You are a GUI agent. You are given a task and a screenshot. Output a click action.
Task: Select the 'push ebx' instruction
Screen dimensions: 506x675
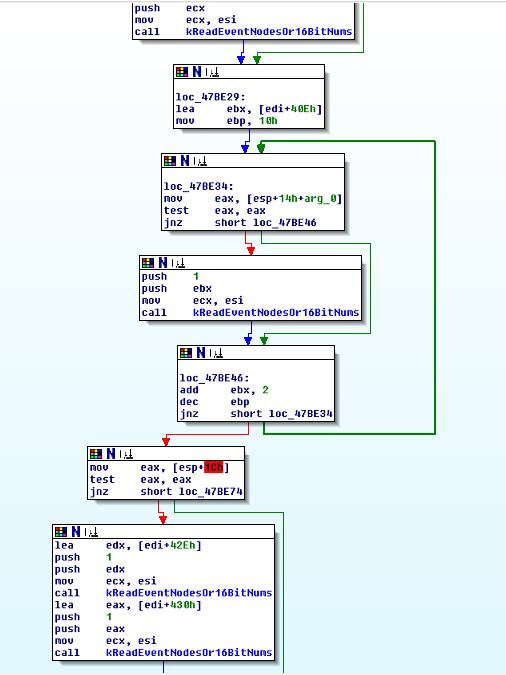point(177,288)
